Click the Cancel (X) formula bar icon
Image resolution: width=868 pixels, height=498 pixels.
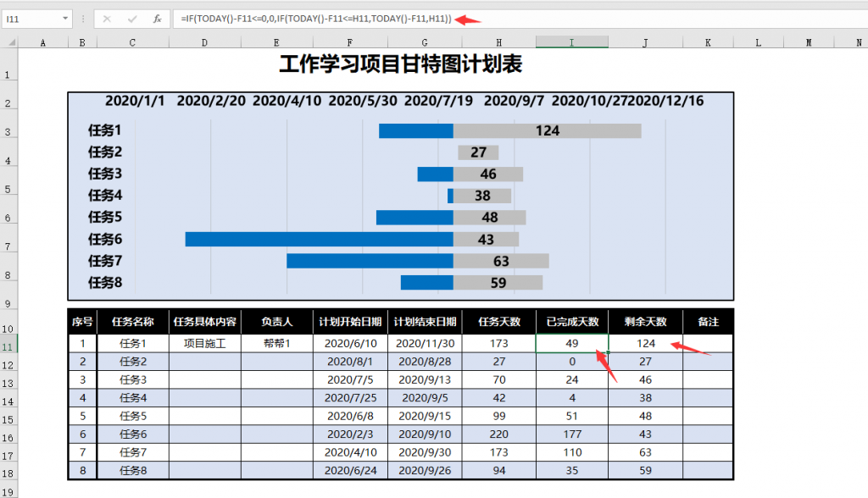pos(107,19)
